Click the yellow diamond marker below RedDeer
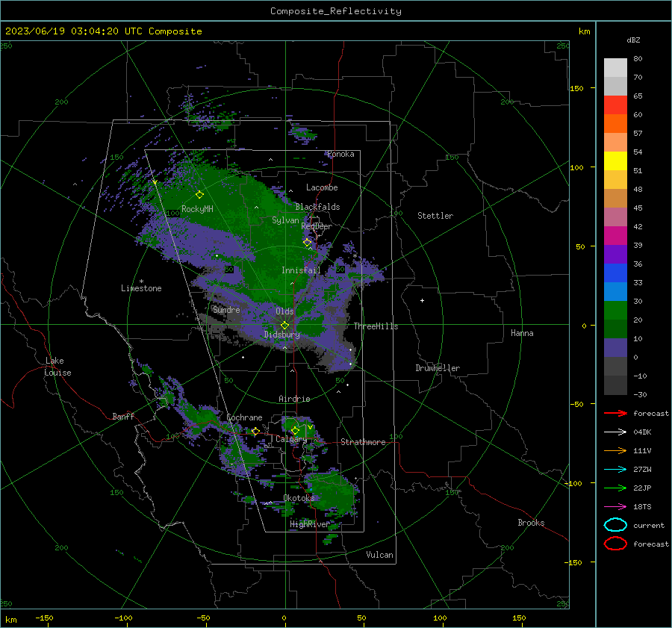This screenshot has height=628, width=672. point(308,243)
